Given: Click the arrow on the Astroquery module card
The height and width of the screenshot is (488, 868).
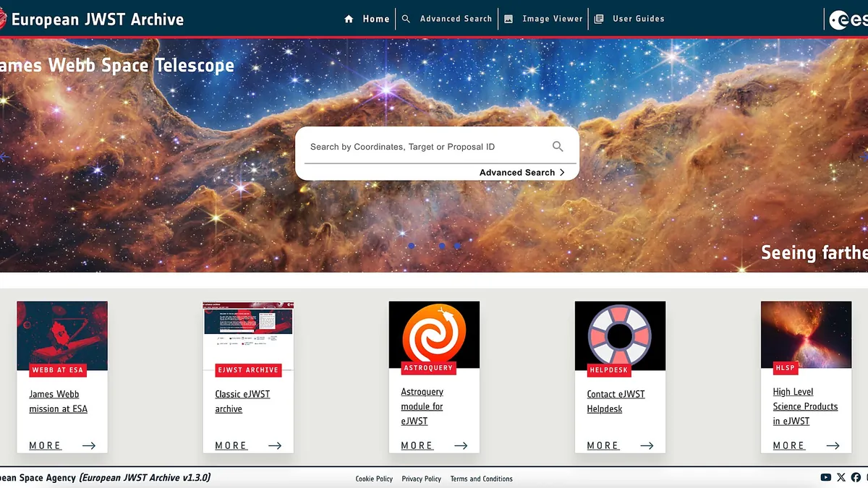Looking at the screenshot, I should (x=461, y=445).
